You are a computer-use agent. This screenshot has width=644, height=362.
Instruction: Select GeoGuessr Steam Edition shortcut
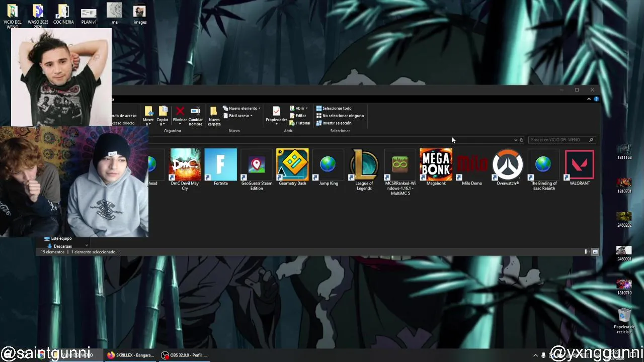257,169
